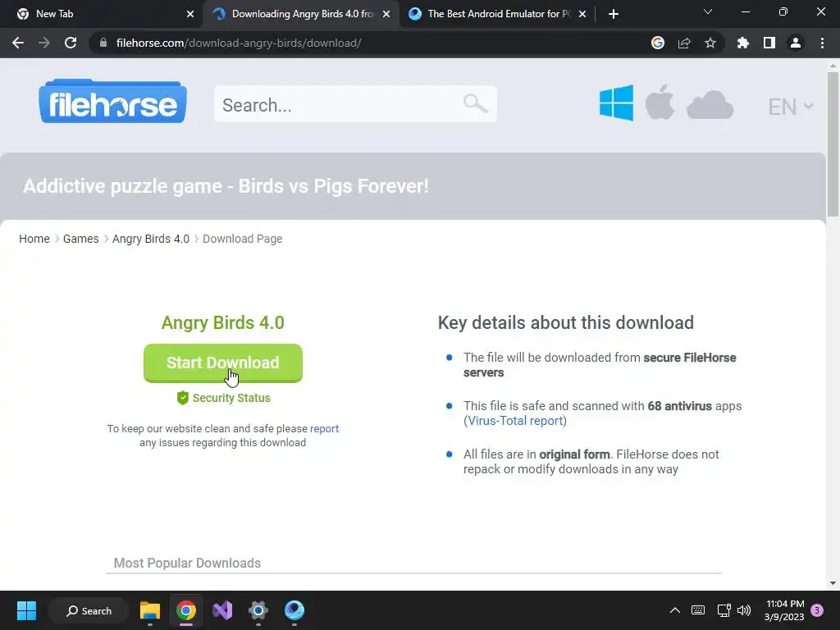The image size is (840, 630).
Task: Open the Windows Start menu
Action: click(26, 610)
